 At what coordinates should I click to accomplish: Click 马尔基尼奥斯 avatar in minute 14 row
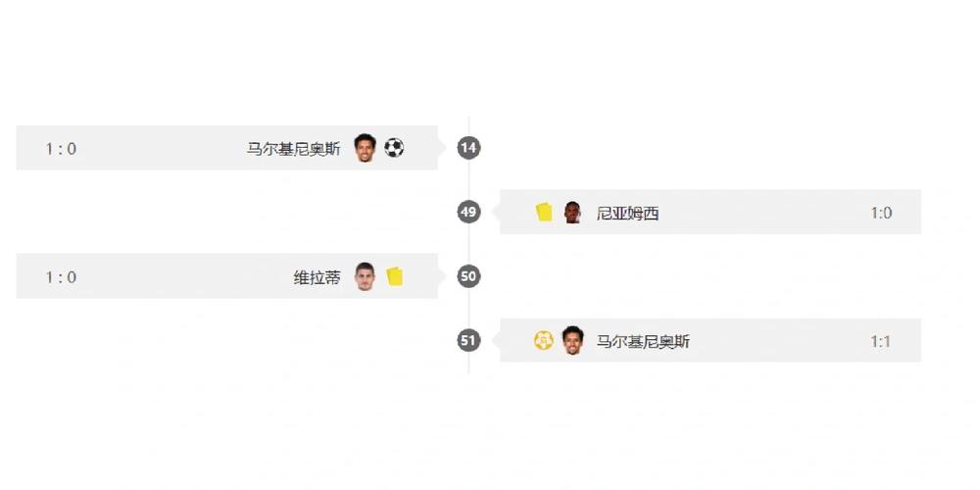point(365,148)
